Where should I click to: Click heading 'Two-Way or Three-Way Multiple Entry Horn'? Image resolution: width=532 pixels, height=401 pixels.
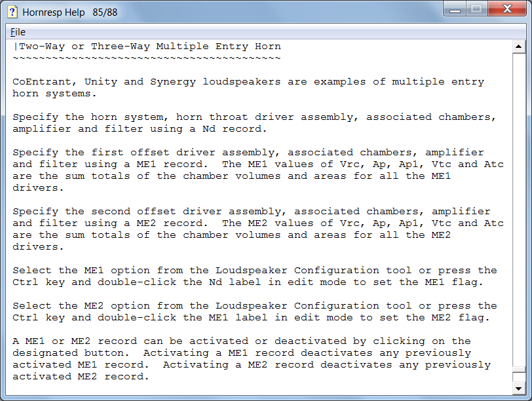pos(150,46)
